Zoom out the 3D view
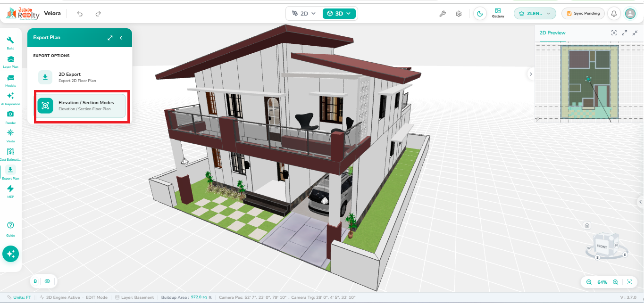 [x=589, y=282]
